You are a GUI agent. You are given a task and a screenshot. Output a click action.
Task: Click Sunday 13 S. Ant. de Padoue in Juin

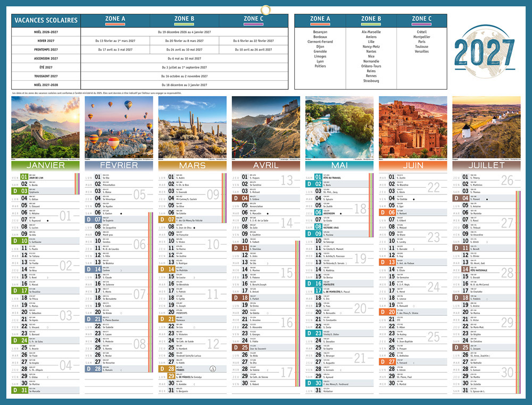(x=413, y=263)
